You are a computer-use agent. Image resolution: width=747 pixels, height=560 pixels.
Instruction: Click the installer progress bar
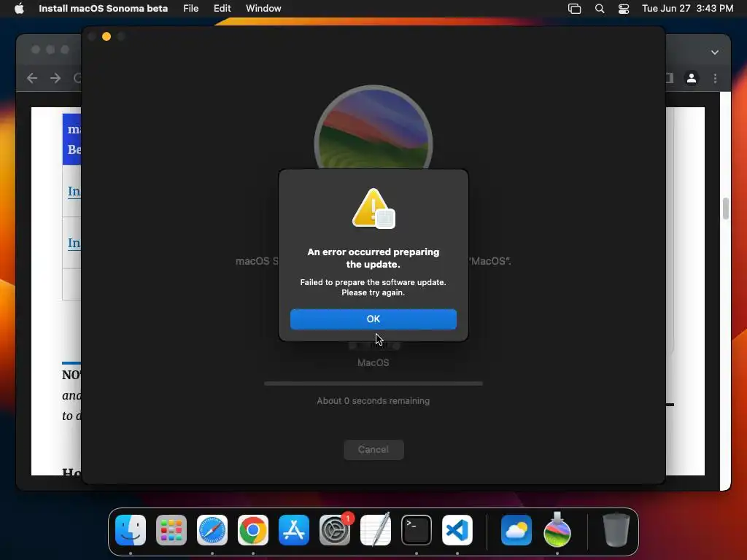[373, 384]
